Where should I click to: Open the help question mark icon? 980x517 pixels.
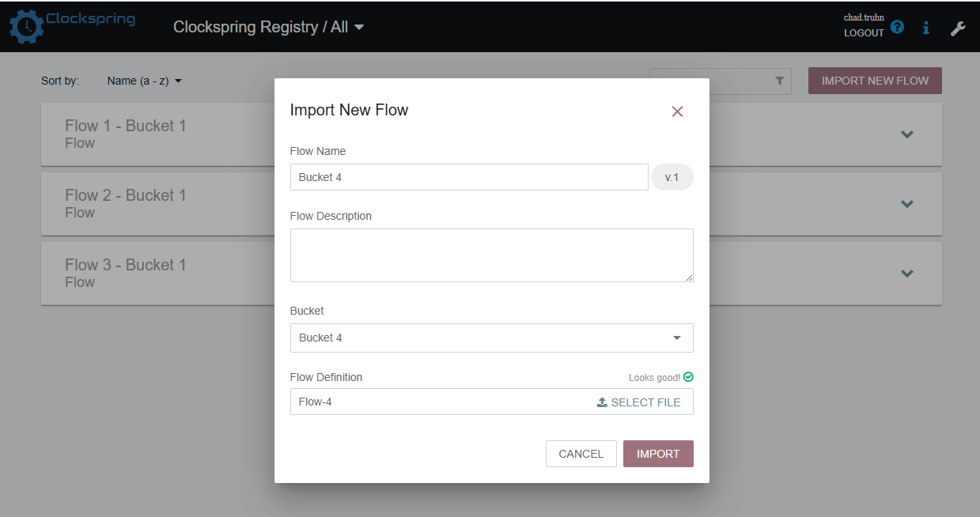click(x=897, y=26)
